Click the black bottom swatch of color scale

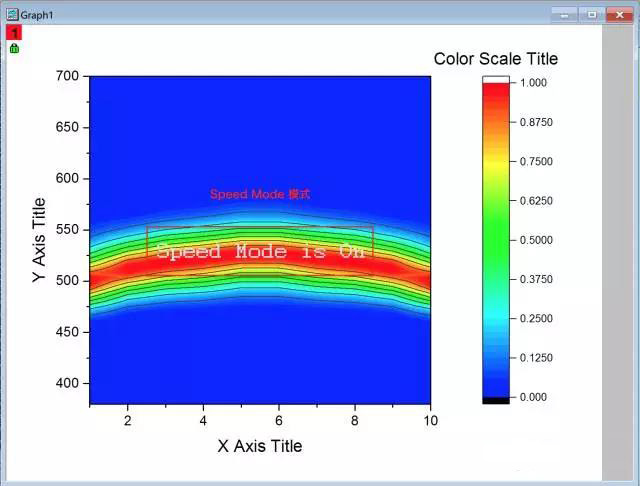coord(496,400)
